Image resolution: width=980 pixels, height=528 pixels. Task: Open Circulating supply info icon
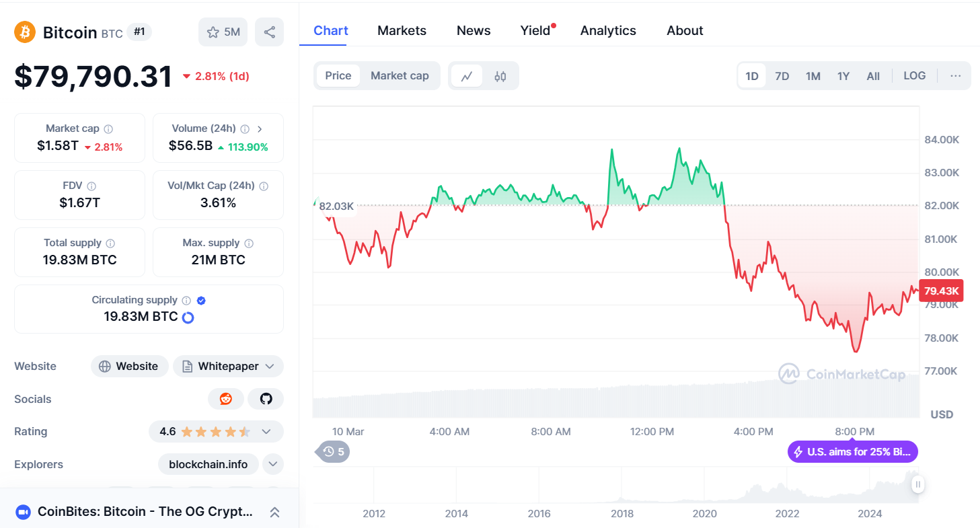coord(186,300)
